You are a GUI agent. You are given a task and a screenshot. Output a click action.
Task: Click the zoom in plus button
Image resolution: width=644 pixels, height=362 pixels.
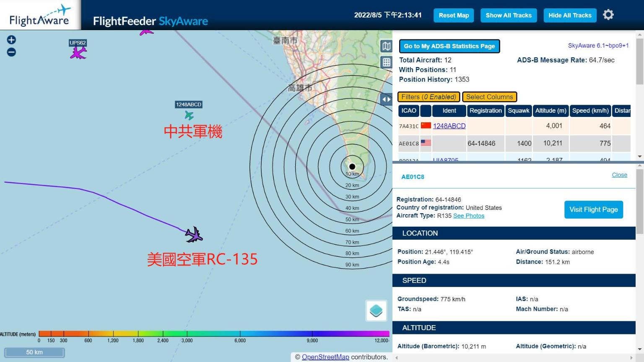(11, 40)
